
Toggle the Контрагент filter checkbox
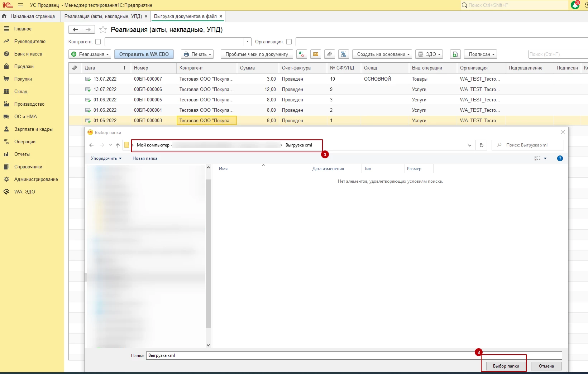click(x=98, y=42)
